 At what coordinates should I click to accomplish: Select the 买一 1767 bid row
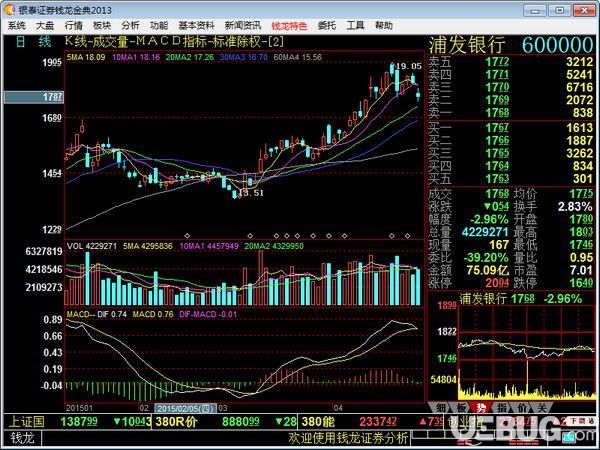pos(511,128)
